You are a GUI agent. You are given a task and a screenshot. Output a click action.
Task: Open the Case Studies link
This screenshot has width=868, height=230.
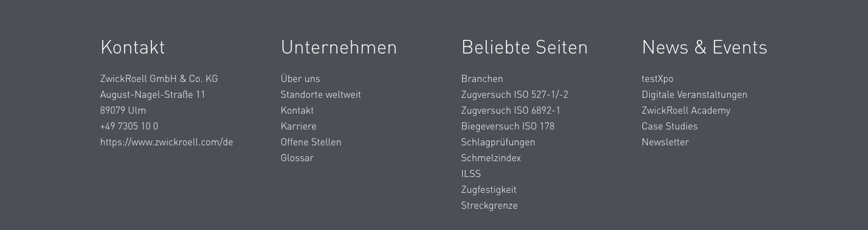pos(669,126)
